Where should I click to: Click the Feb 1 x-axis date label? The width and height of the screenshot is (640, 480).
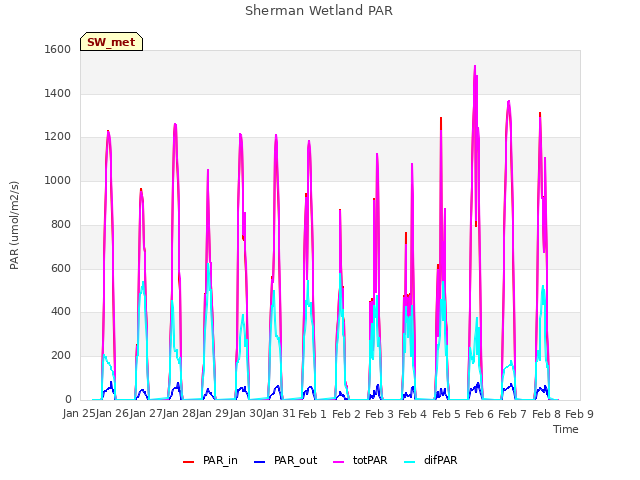pyautogui.click(x=313, y=414)
